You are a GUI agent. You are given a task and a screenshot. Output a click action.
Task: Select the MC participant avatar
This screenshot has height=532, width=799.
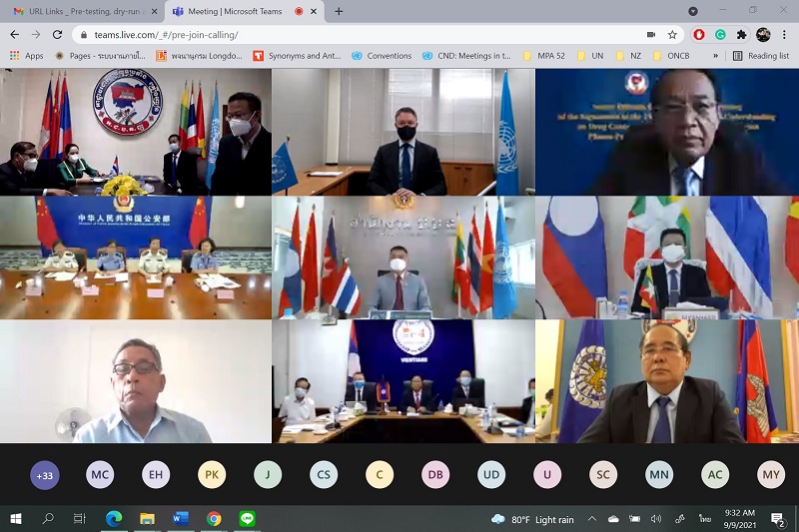click(100, 475)
